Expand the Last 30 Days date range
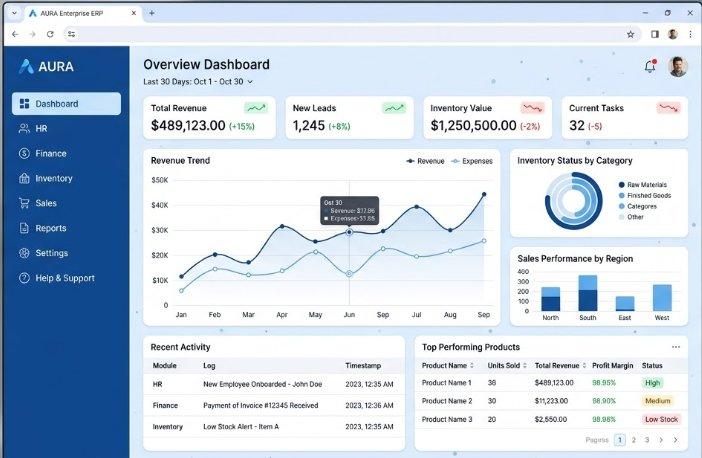This screenshot has width=702, height=458. [x=198, y=81]
